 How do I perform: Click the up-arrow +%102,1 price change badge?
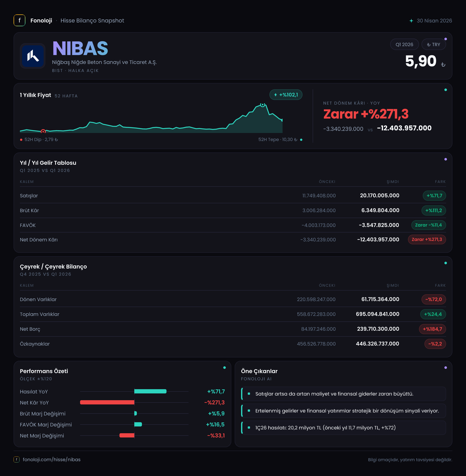[x=286, y=95]
